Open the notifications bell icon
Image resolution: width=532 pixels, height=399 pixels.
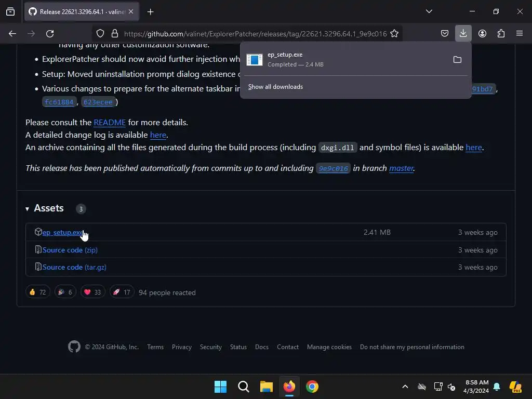pos(497,387)
